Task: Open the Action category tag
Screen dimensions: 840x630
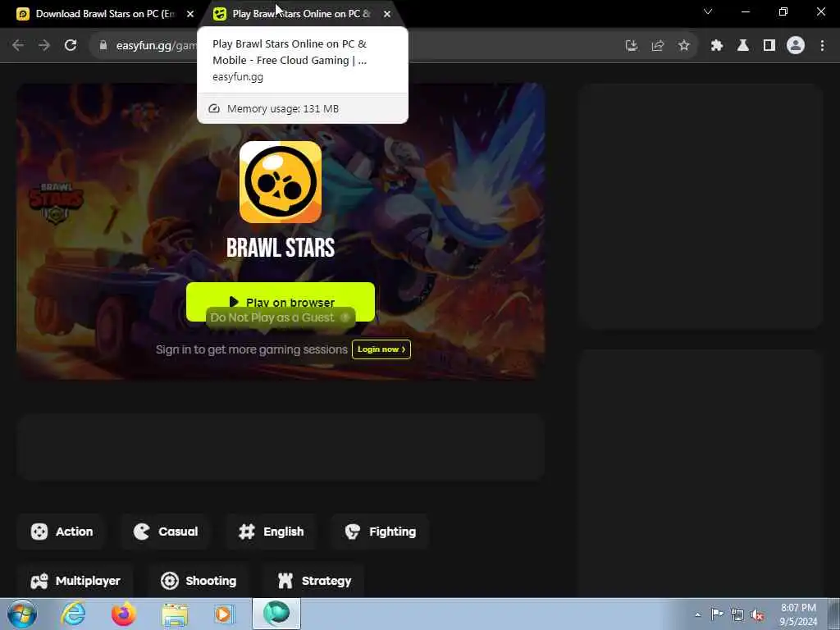Action: (x=62, y=532)
